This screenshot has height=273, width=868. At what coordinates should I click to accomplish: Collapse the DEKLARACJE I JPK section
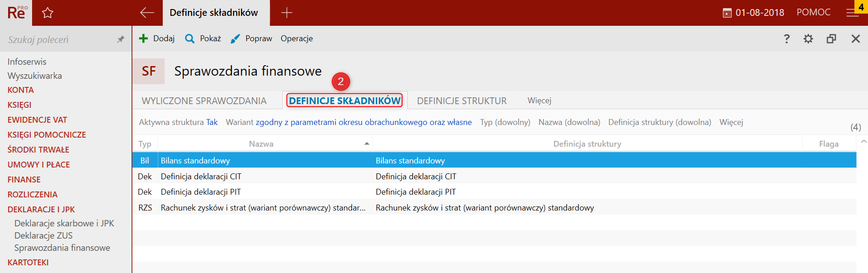pos(41,210)
